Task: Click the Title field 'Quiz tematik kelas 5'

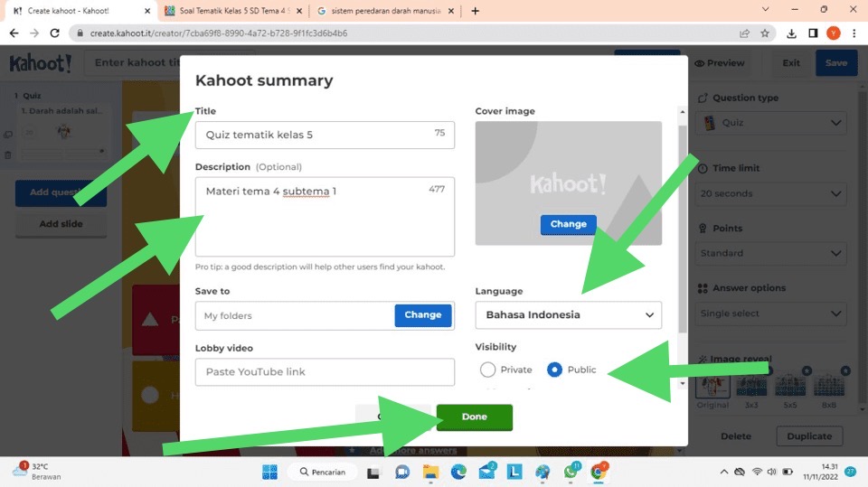Action: pos(325,135)
